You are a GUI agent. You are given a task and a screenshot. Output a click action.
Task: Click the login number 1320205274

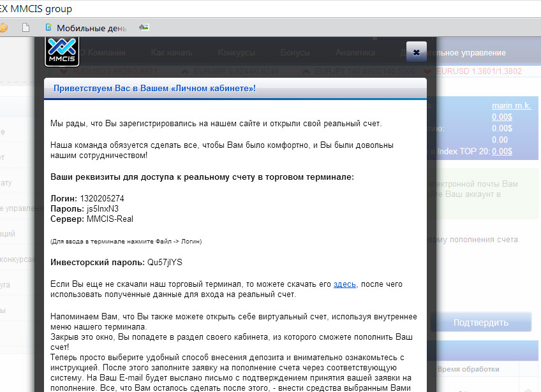click(x=102, y=199)
